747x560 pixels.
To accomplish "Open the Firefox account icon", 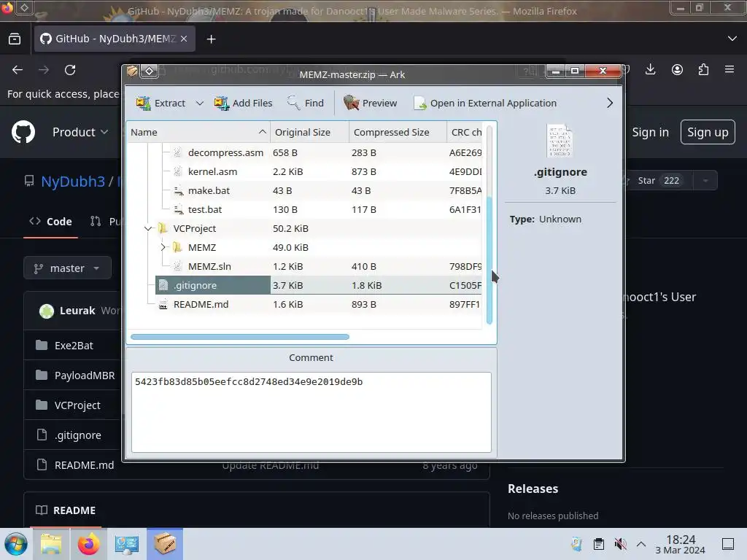I will pos(677,69).
